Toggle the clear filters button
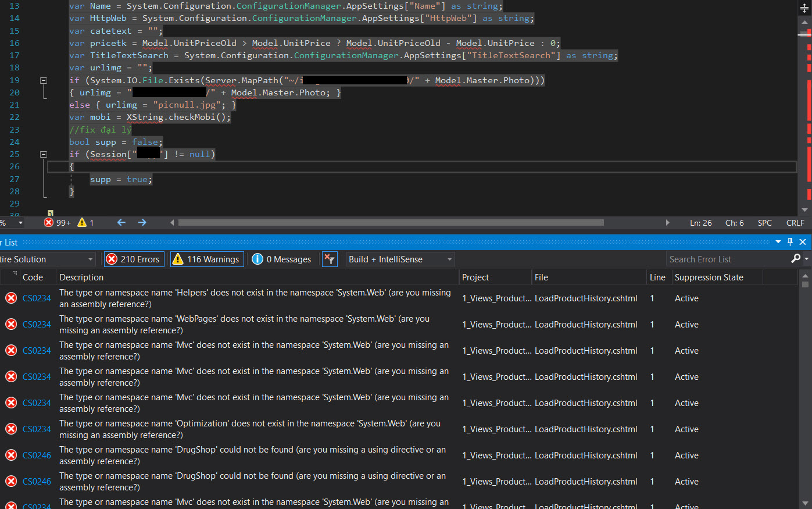This screenshot has height=509, width=812. pyautogui.click(x=330, y=259)
